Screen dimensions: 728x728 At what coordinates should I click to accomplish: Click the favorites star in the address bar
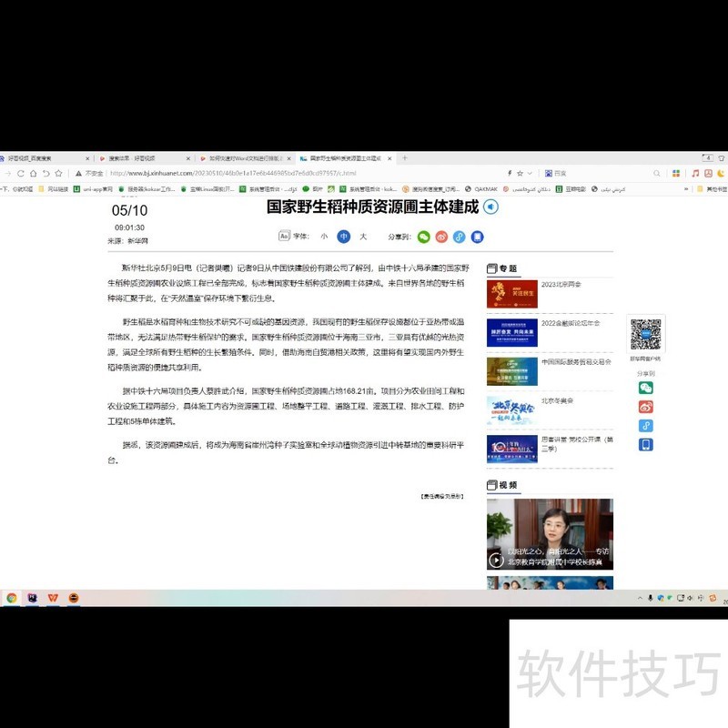(520, 173)
